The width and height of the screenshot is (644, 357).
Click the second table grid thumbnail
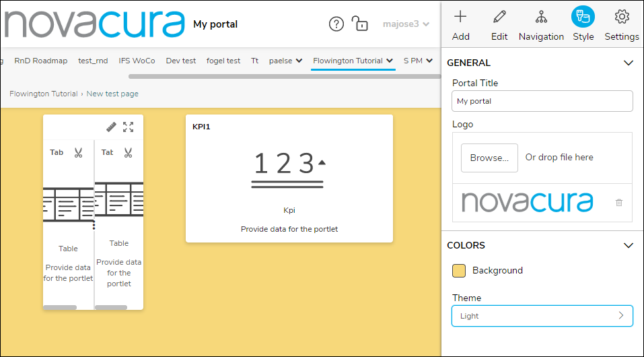[x=119, y=199]
